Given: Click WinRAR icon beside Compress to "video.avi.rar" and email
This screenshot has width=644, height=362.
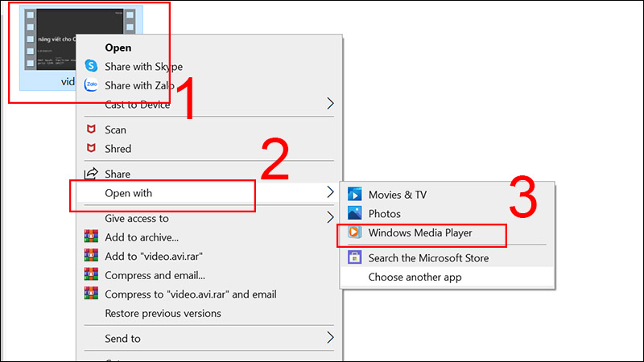Looking at the screenshot, I should click(91, 293).
